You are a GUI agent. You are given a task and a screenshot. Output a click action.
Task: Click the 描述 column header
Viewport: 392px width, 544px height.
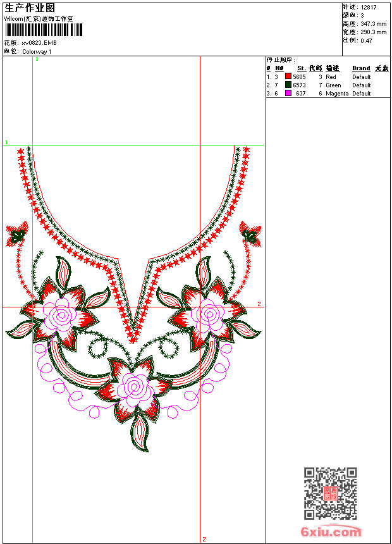coord(333,68)
